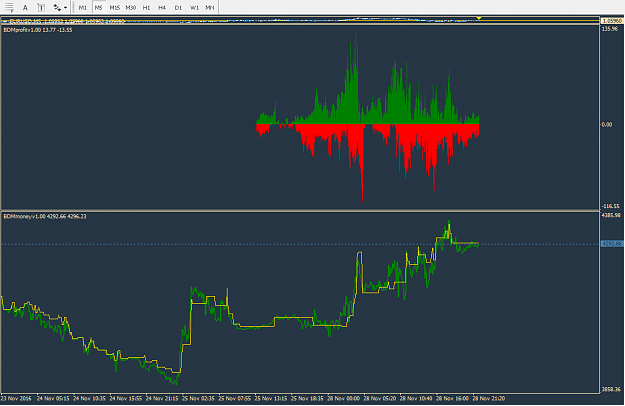Click the 28 Nov 16:00 time label
The height and width of the screenshot is (406, 625).
coord(452,398)
